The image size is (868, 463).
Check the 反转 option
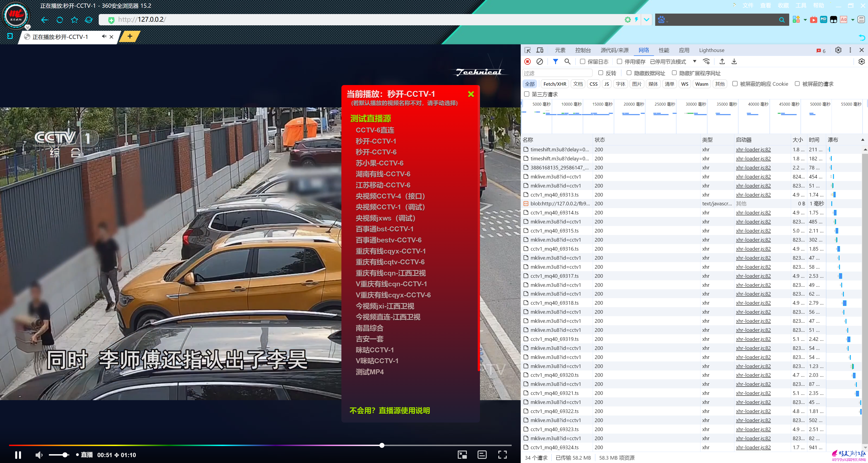pyautogui.click(x=600, y=73)
